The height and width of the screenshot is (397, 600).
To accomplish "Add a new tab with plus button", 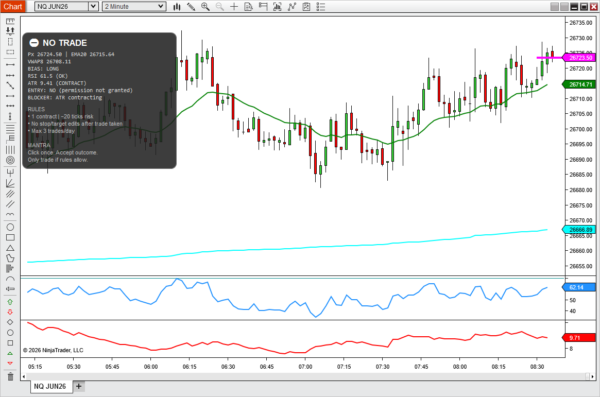I will point(78,386).
